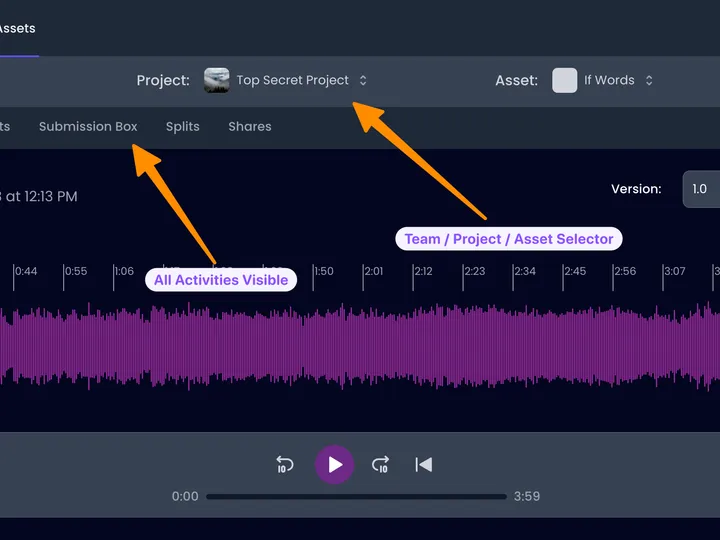The image size is (720, 540).
Task: Click the 2:12 timeline marker
Action: pyautogui.click(x=423, y=271)
